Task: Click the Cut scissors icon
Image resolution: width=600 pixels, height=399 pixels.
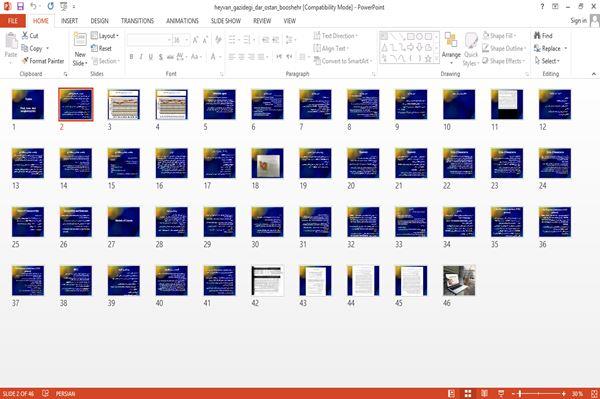Action: click(x=25, y=35)
